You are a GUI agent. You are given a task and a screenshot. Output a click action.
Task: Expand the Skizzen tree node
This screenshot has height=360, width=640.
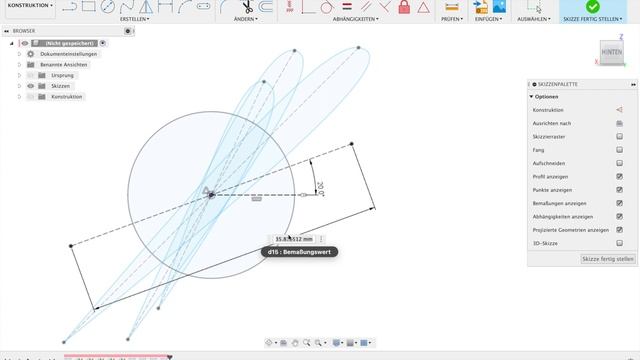pos(19,86)
